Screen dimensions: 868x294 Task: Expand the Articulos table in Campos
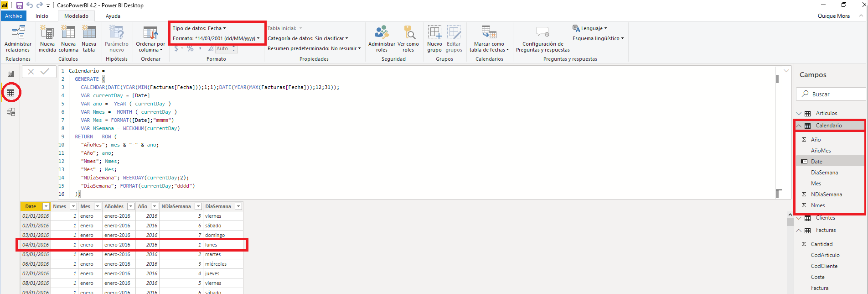click(x=799, y=113)
